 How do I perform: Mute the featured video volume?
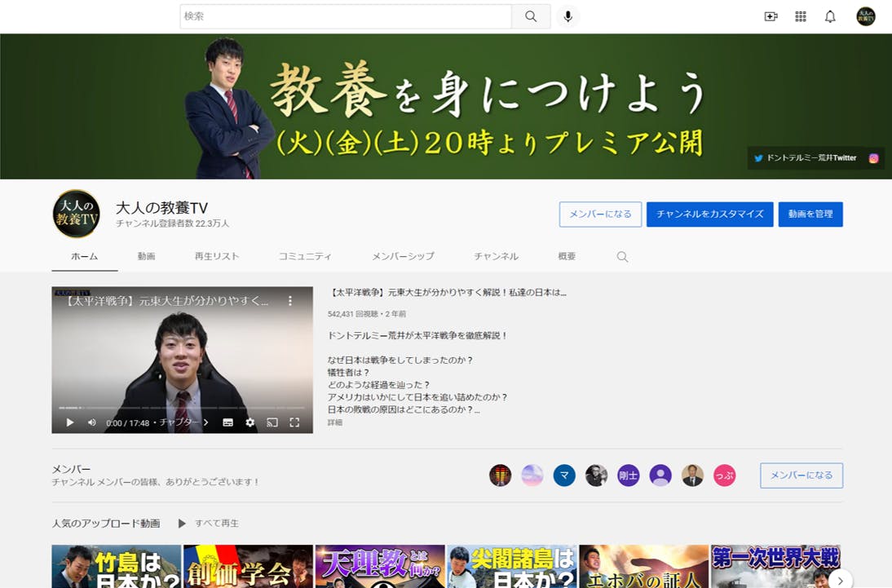[x=91, y=422]
